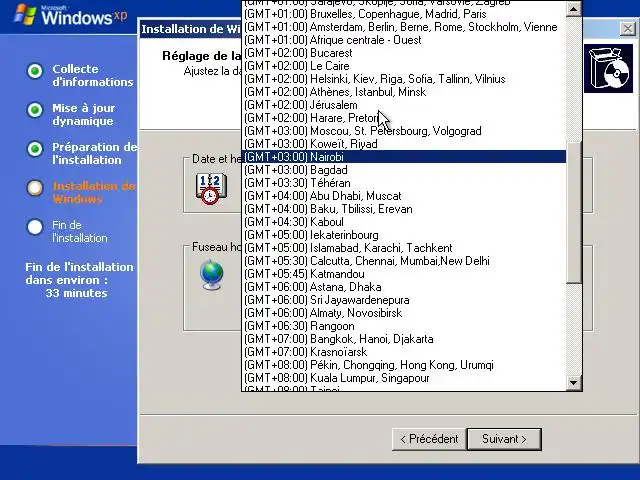640x480 pixels.
Task: Select Bruxelles, Copenhague, Madrid, Paris time zone
Action: coord(404,14)
